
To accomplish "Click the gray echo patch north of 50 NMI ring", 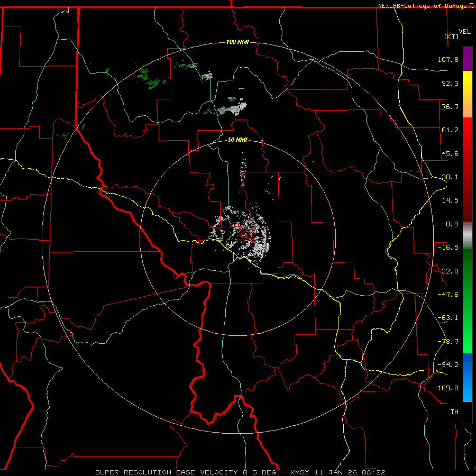I will coord(232,108).
